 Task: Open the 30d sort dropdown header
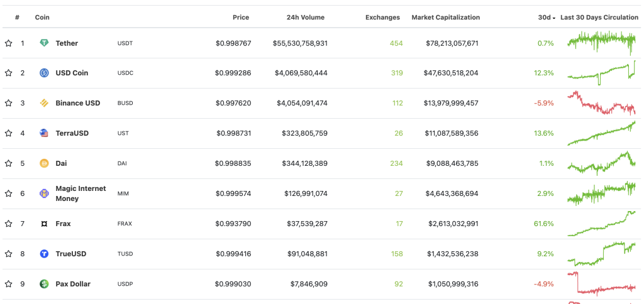tap(547, 18)
